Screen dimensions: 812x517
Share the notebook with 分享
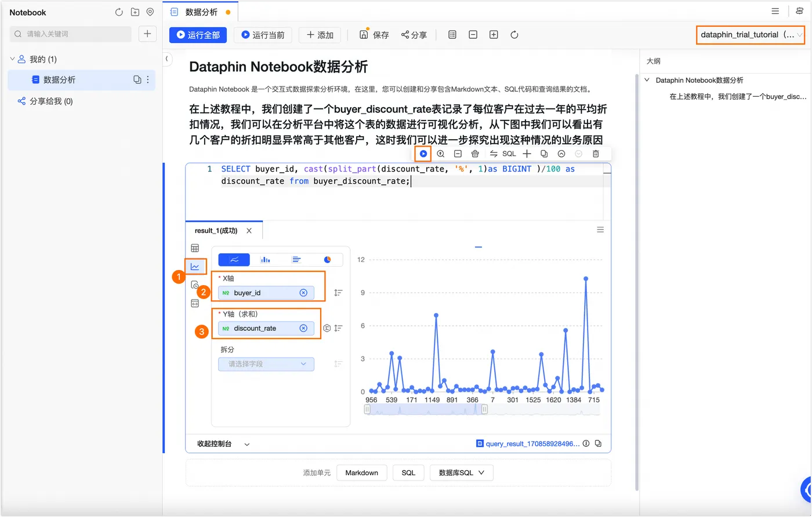point(414,35)
